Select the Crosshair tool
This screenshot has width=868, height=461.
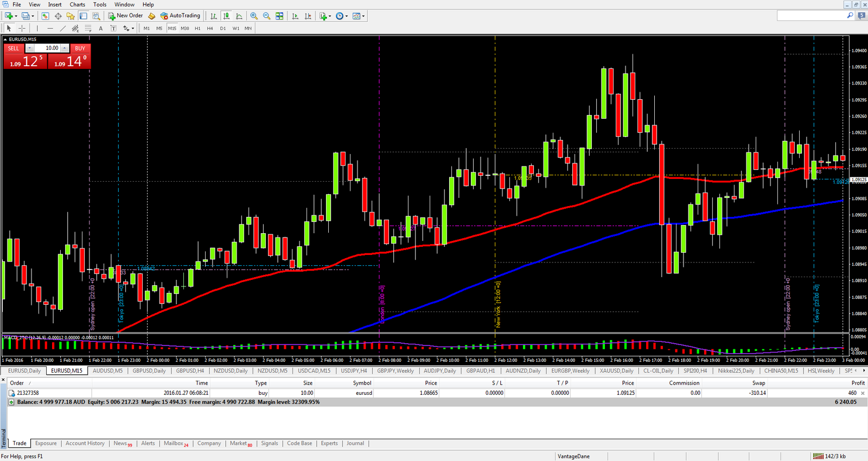22,28
